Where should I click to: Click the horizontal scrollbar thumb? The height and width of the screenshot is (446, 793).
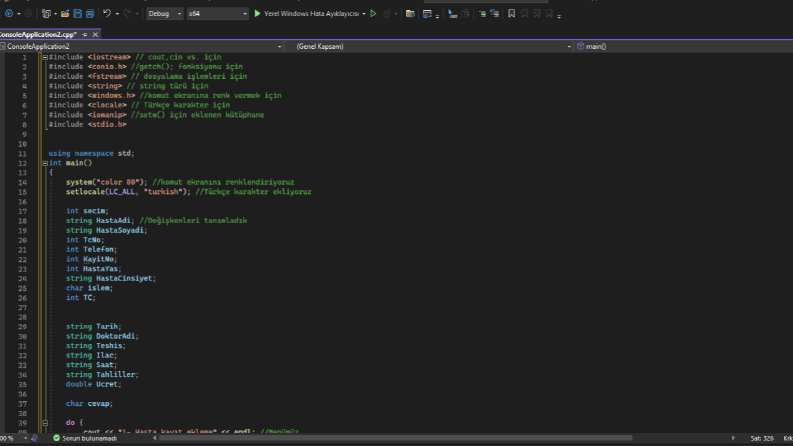tap(396, 438)
